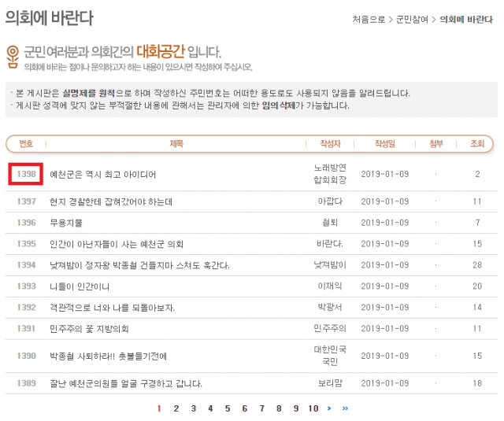Open post '객관적으로 너와 나를 되돌아보자.'
The image size is (504, 421).
(112, 308)
